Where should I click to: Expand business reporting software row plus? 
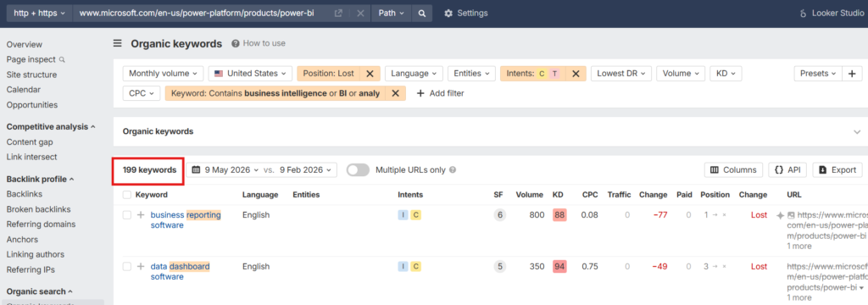click(x=141, y=215)
